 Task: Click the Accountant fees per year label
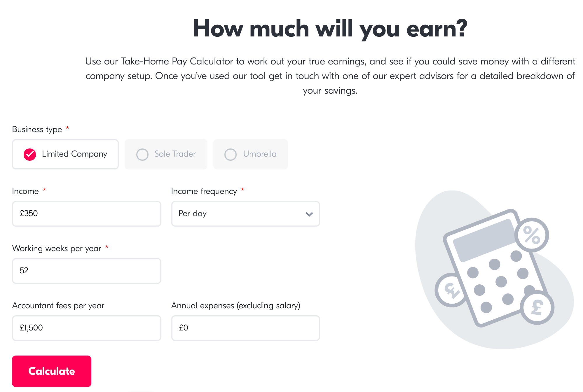click(58, 306)
